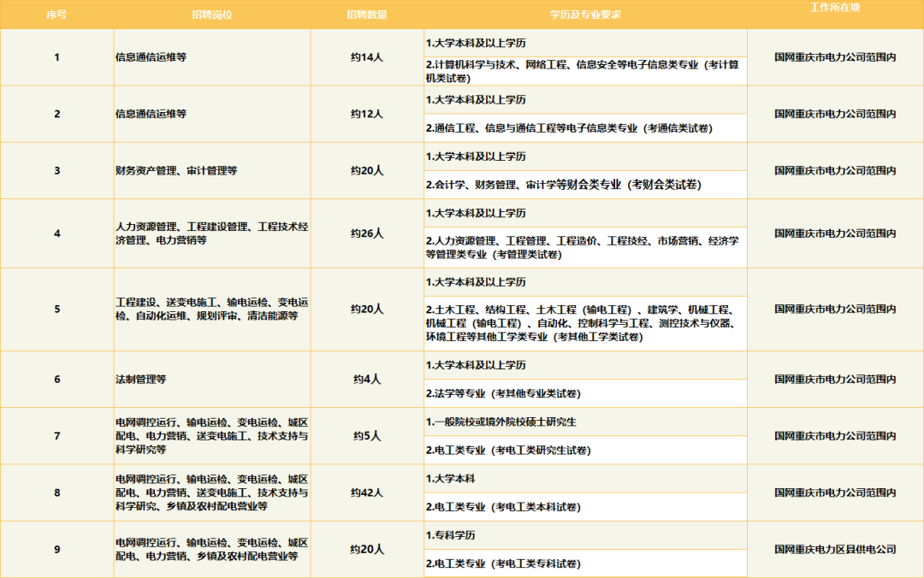
Task: Click 信息通信运维等 in row 1
Action: click(x=151, y=57)
